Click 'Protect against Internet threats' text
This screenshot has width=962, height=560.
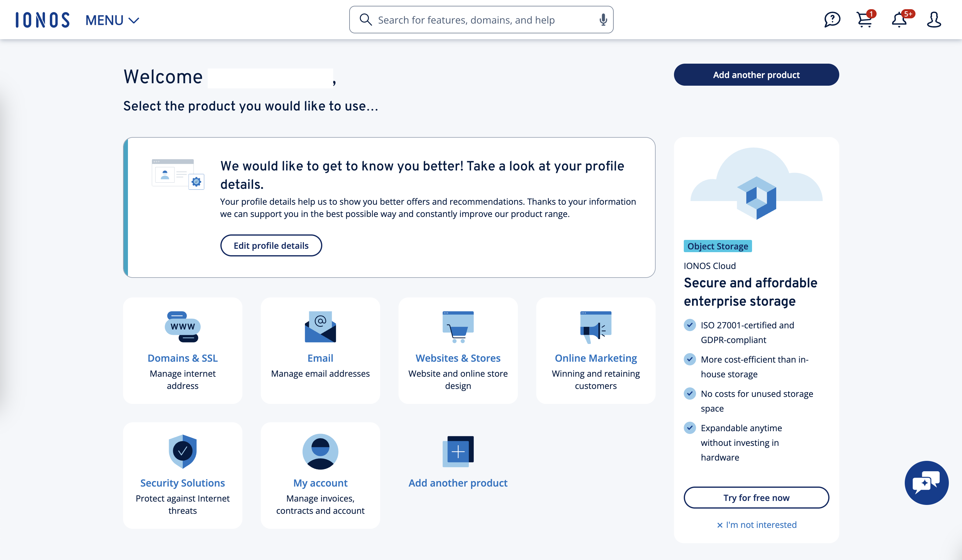pos(182,504)
